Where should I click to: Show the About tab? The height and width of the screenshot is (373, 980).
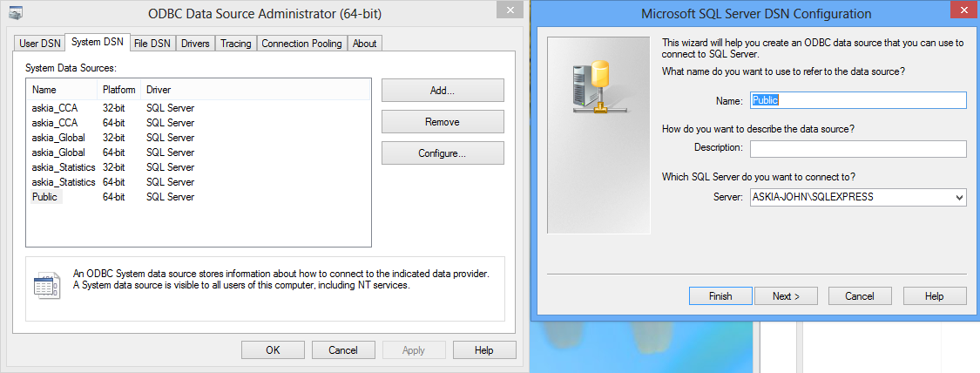tap(364, 44)
